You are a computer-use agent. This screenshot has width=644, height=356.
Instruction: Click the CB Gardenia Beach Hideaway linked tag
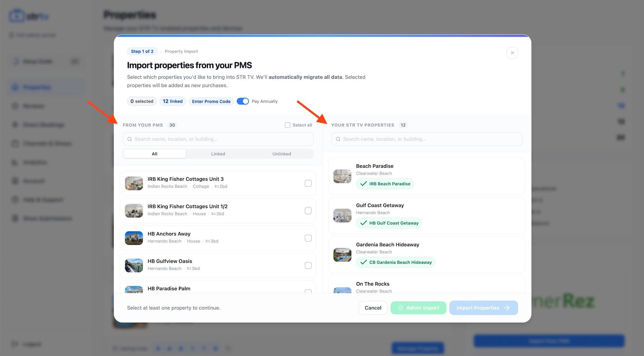[396, 263]
